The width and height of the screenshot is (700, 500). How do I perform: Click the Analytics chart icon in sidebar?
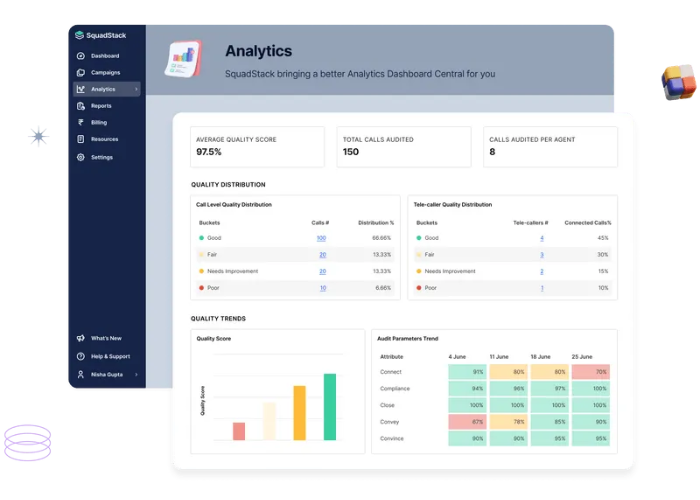[81, 89]
